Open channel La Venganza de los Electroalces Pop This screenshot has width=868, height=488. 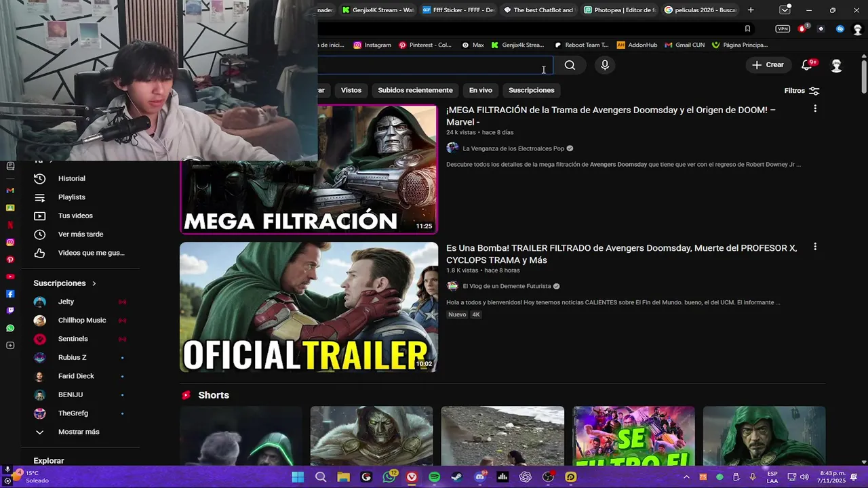click(513, 148)
